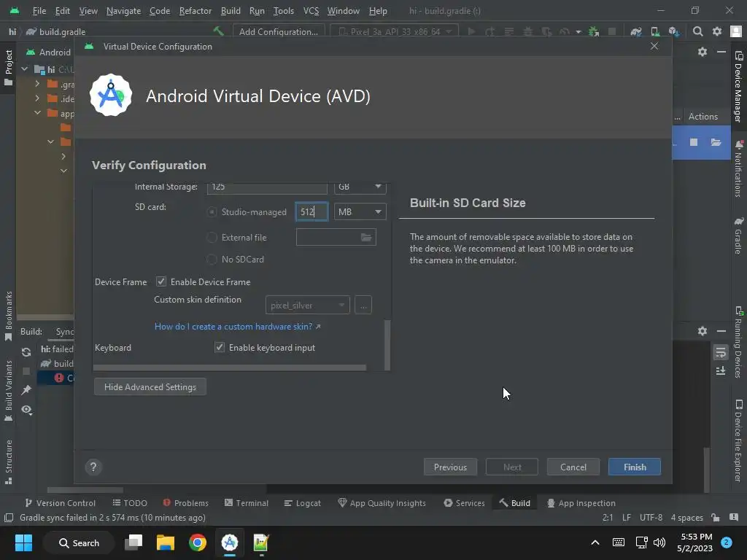Screen dimensions: 747x560
Task: Open the Device Manager toolbar icon
Action: tap(655, 31)
